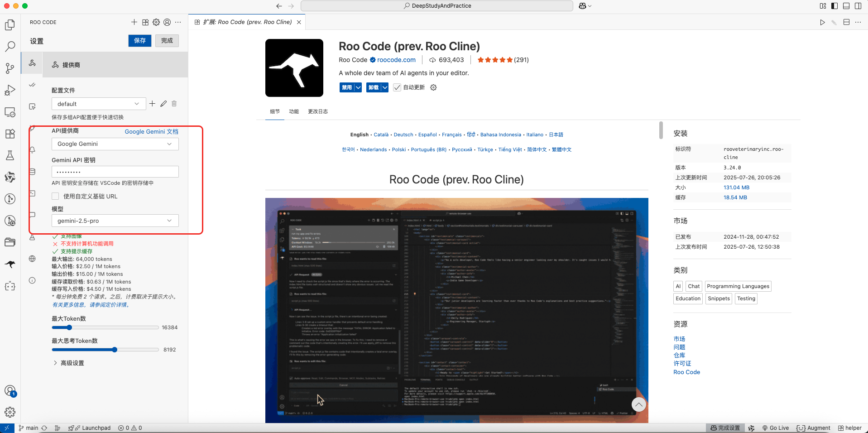Add a new configuration profile

[x=152, y=104]
